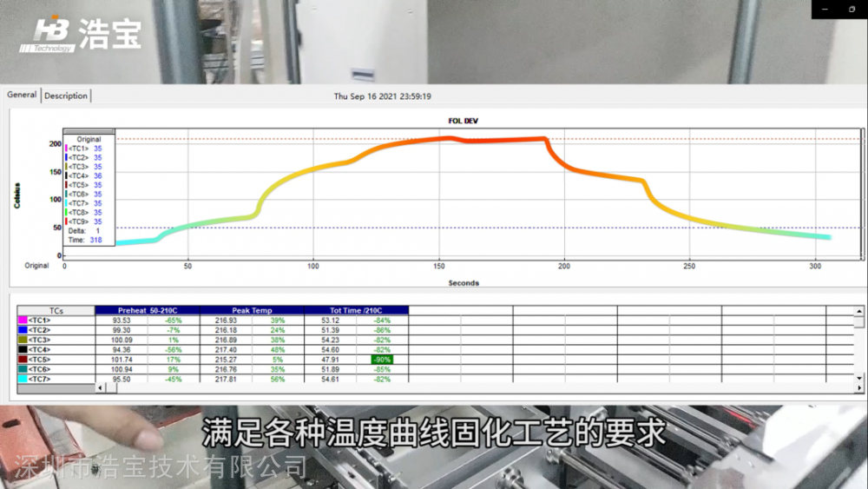Screen dimensions: 868x489
Task: Click the Original legend title bar
Action: click(89, 132)
